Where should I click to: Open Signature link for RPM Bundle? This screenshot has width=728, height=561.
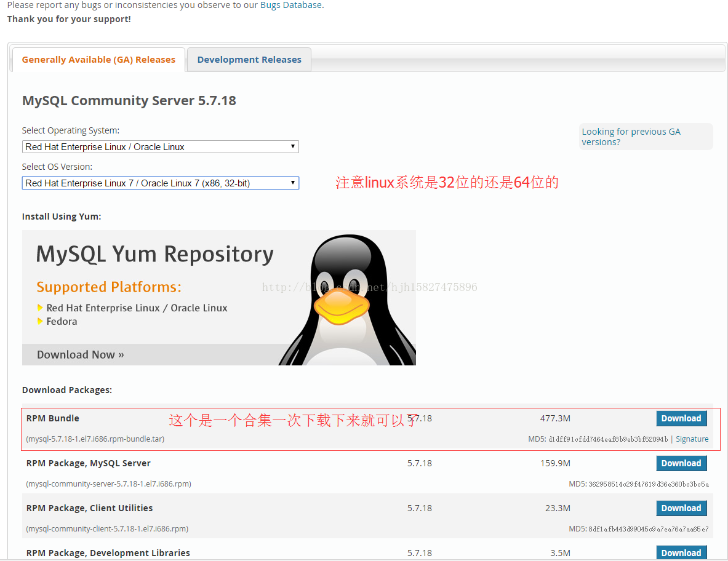click(x=692, y=439)
